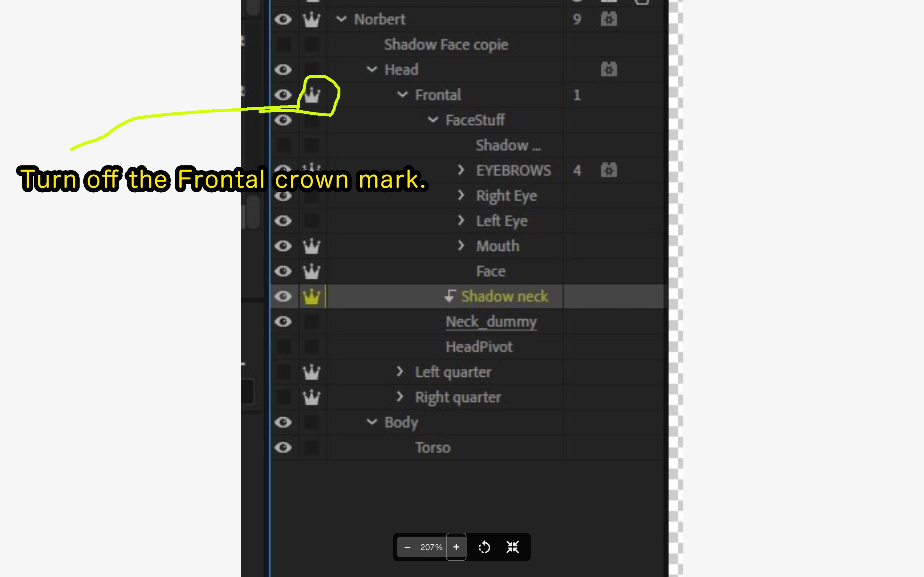Screen dimensions: 924x577
Task: Toggle the Left quarter crown icon
Action: (312, 372)
